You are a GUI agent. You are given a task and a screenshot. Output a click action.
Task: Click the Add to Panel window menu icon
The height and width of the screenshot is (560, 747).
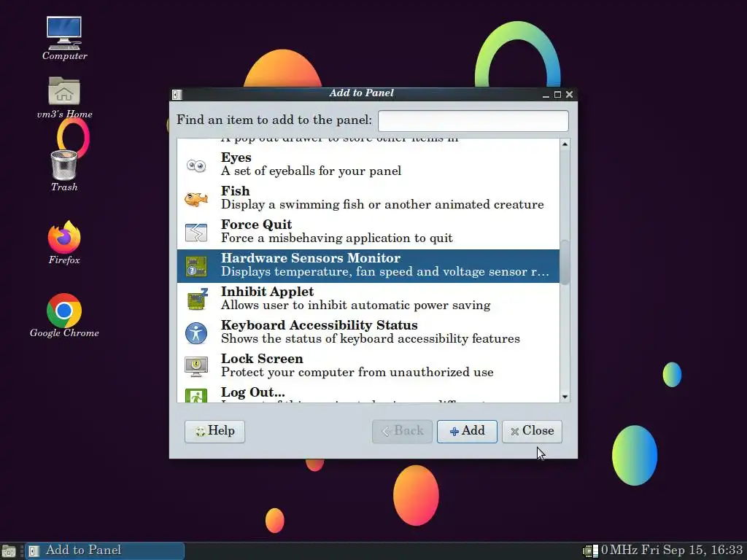(x=177, y=94)
